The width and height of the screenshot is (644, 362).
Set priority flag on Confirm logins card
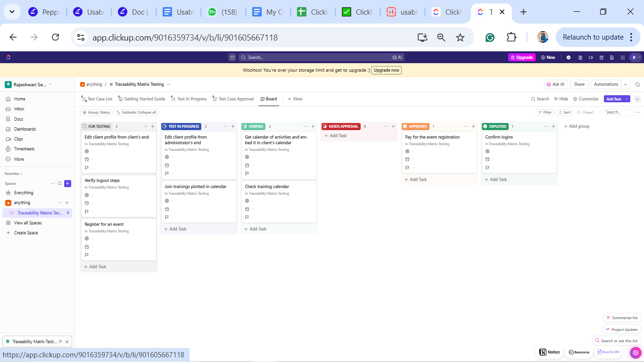(x=487, y=168)
